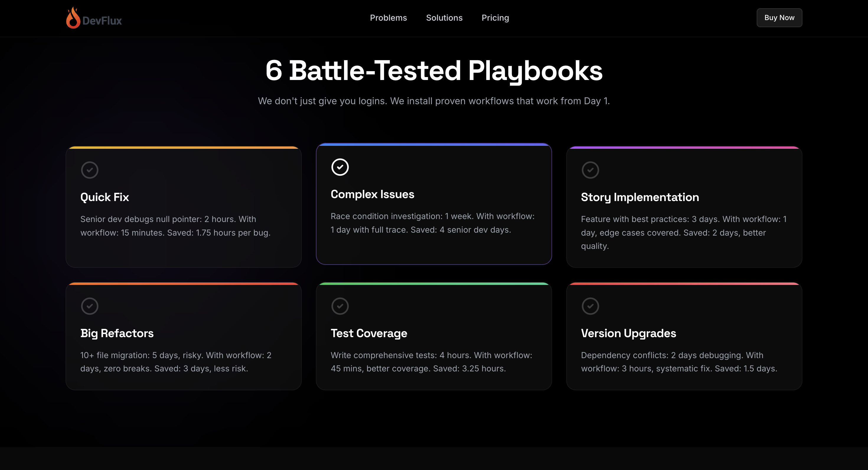The width and height of the screenshot is (868, 470).
Task: Click the Test Coverage check circle icon
Action: coord(340,306)
